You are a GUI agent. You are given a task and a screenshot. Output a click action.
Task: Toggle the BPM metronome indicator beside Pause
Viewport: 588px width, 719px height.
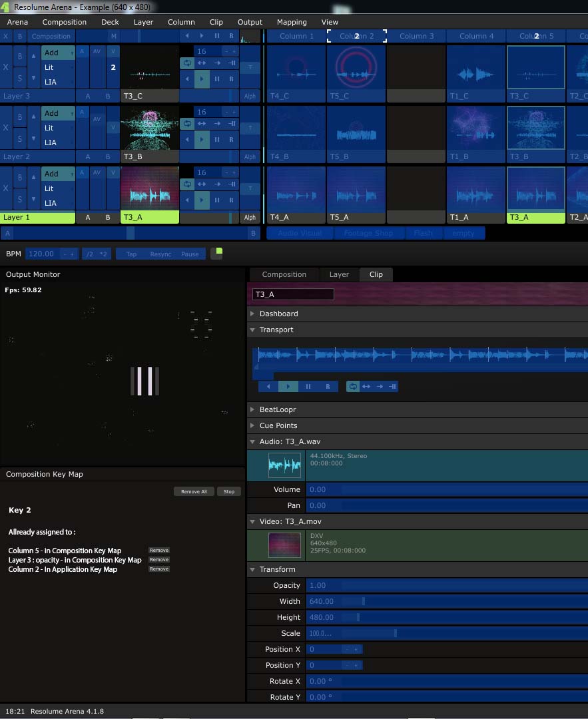click(217, 253)
